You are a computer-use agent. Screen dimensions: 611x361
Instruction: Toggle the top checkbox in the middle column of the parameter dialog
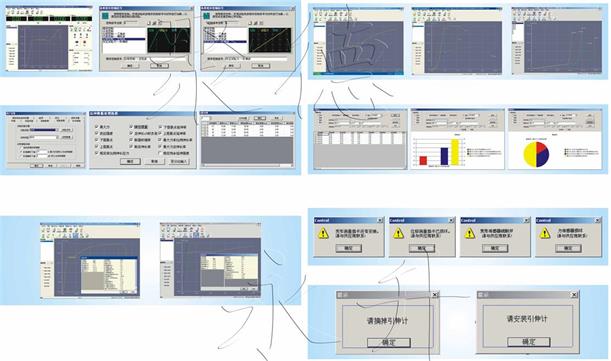coord(131,127)
